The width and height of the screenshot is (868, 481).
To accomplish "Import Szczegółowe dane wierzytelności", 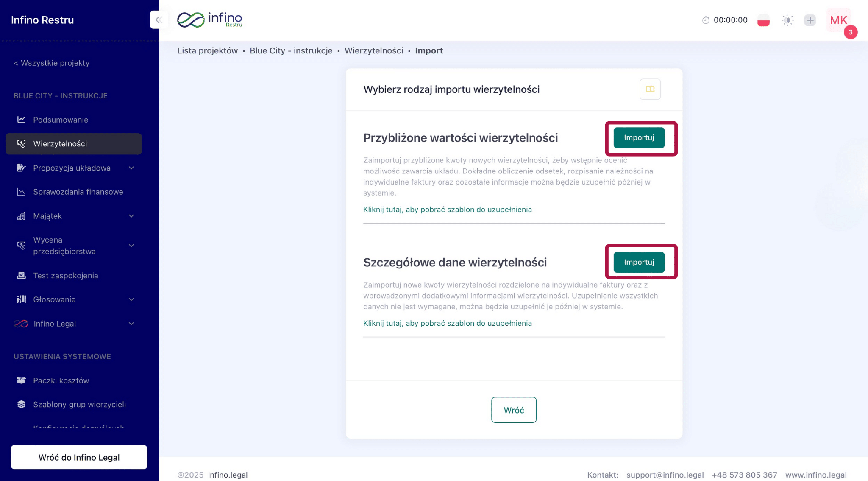I will pos(639,262).
